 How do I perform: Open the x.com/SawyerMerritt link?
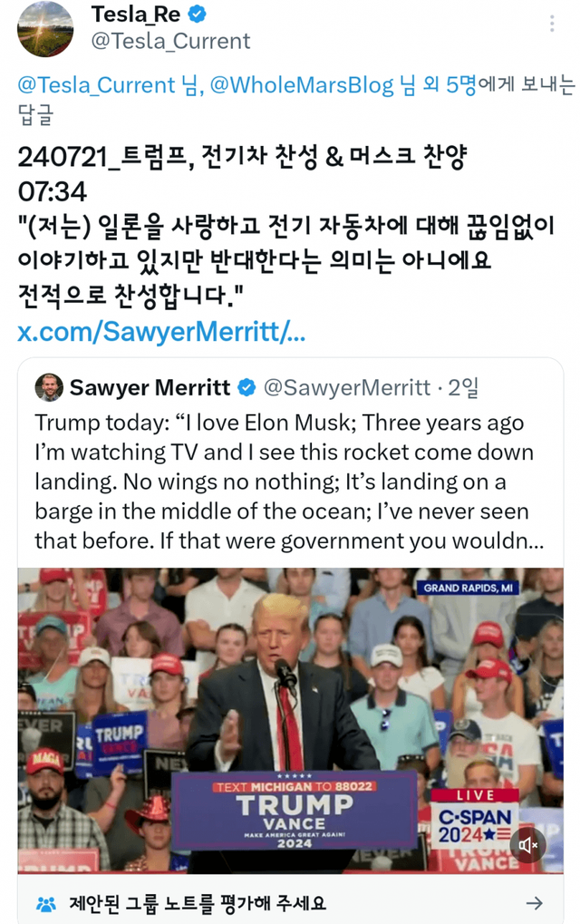[161, 331]
